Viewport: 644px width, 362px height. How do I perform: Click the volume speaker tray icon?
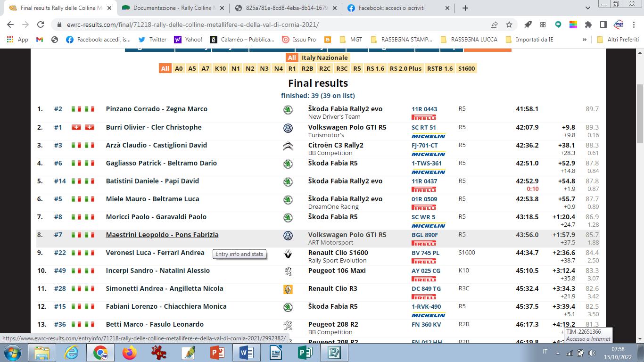pyautogui.click(x=591, y=353)
